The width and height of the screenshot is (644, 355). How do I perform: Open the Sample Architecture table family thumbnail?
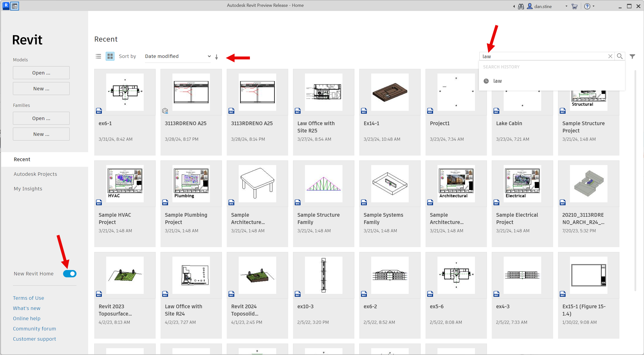(x=257, y=184)
